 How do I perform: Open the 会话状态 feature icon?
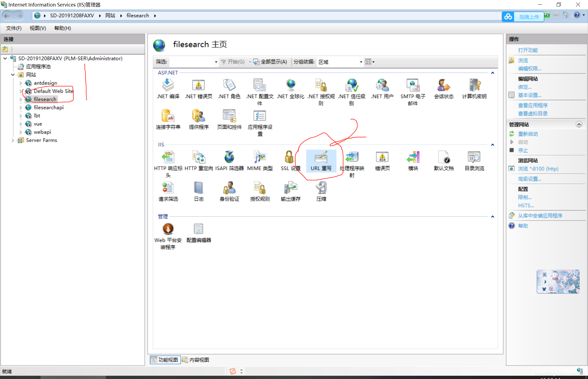[444, 89]
